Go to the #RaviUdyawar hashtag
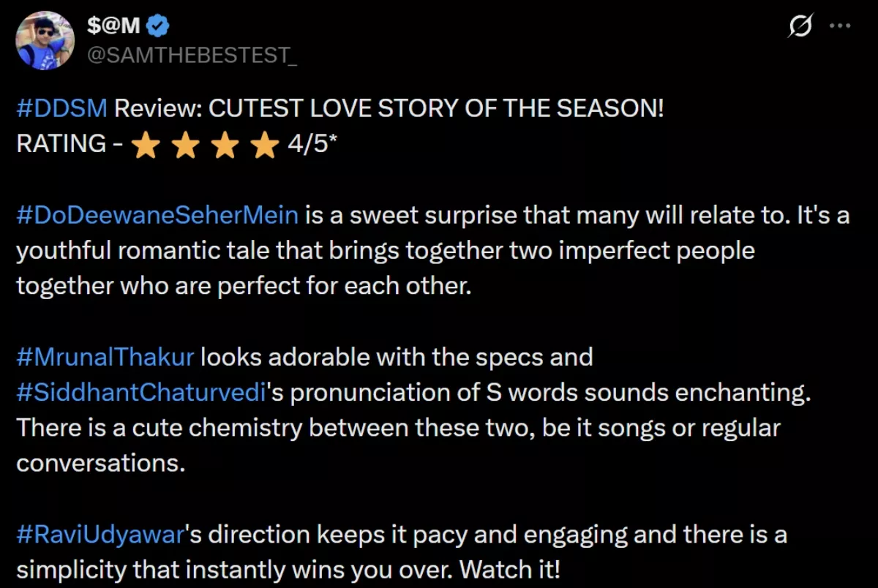878x588 pixels. 99,535
